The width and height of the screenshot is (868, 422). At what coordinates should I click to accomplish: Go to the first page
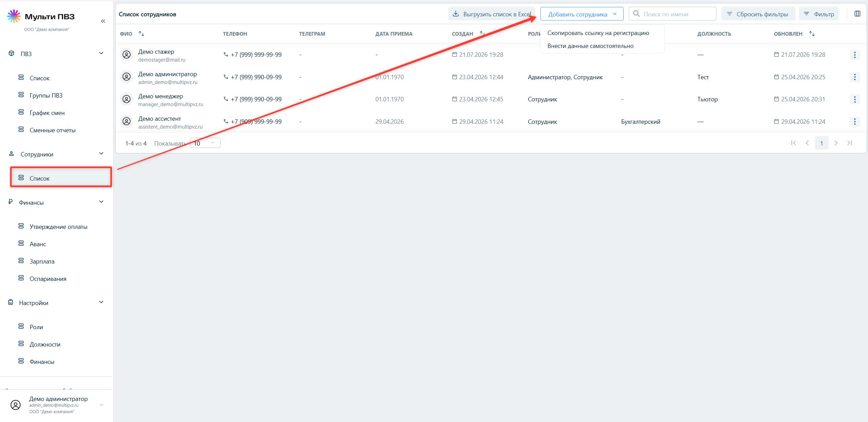793,143
